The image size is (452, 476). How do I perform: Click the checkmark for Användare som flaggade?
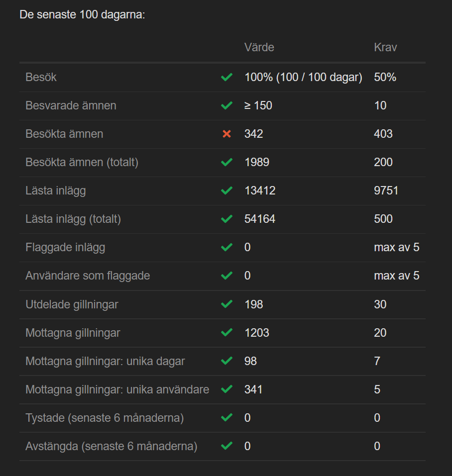[226, 276]
